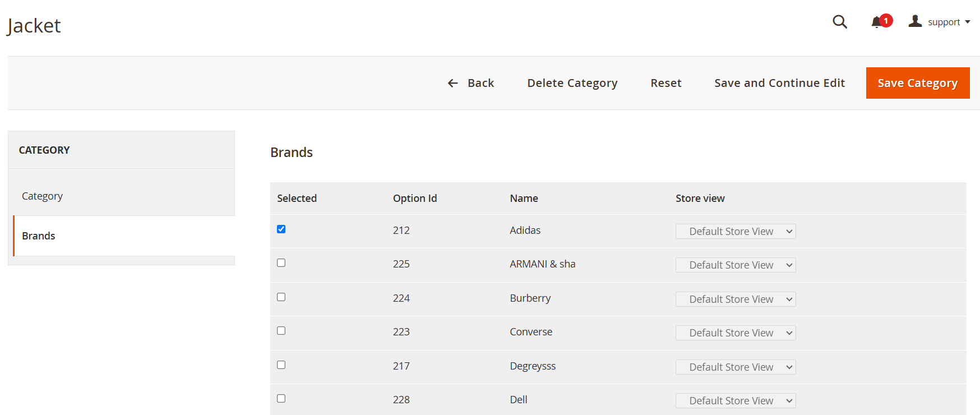Click the CATEGORY panel heading
This screenshot has width=980, height=415.
tap(44, 150)
